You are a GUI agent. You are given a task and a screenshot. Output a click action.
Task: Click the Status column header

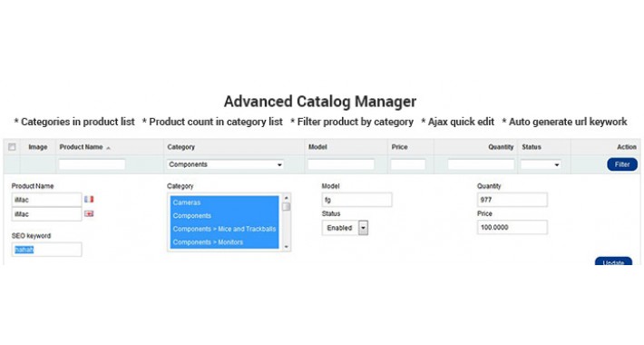pyautogui.click(x=531, y=147)
